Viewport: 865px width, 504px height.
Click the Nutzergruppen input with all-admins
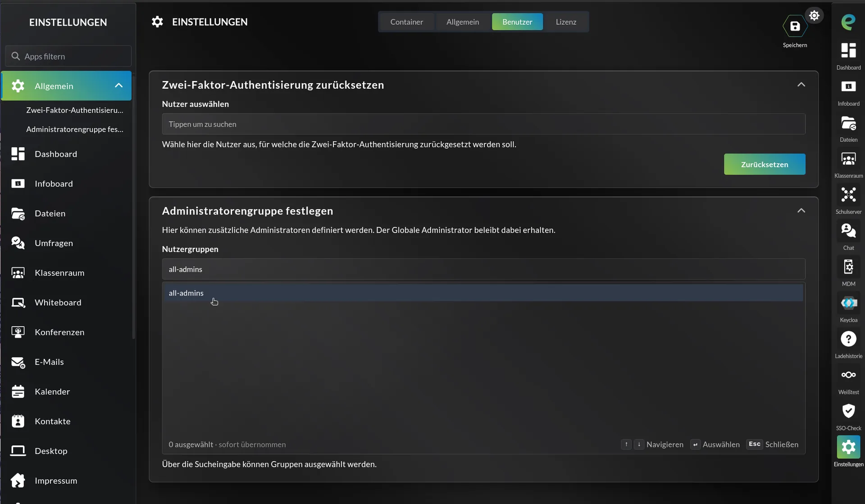(483, 269)
